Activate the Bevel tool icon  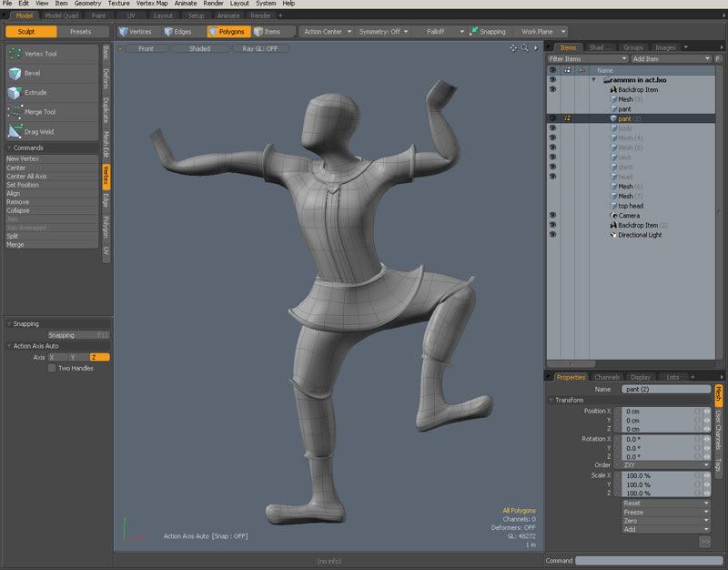click(15, 74)
